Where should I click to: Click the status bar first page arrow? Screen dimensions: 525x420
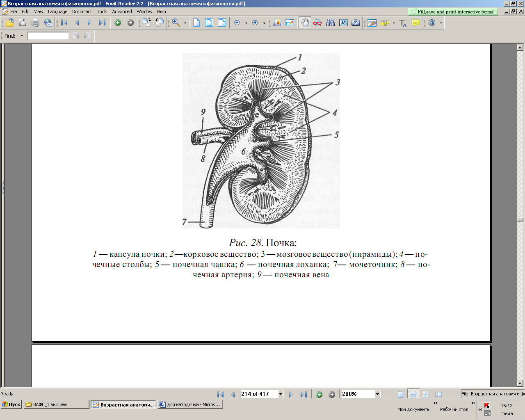pos(221,394)
